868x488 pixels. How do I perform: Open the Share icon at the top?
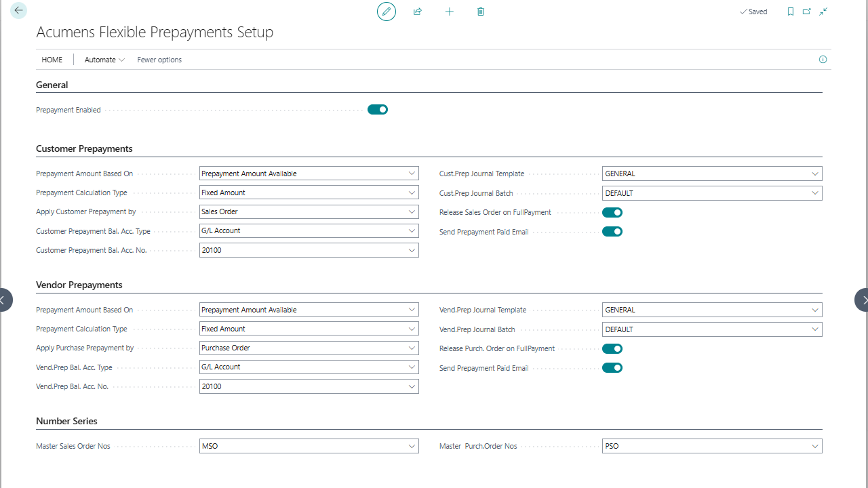417,12
